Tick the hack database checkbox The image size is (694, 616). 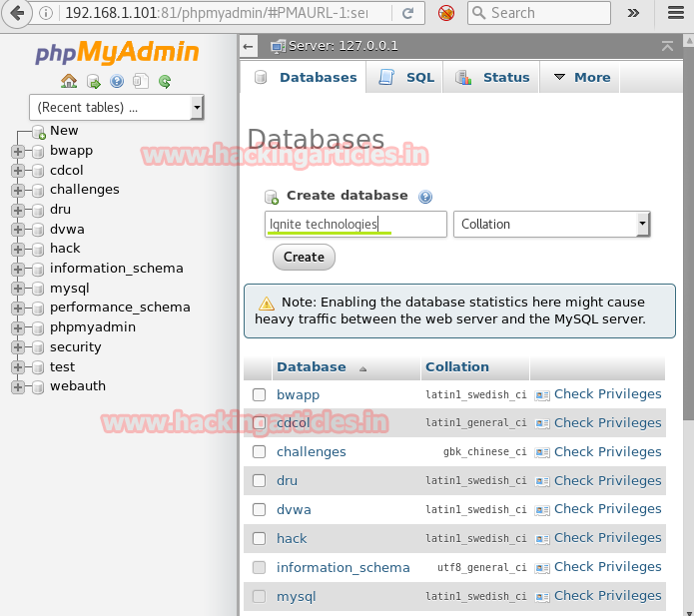[259, 538]
